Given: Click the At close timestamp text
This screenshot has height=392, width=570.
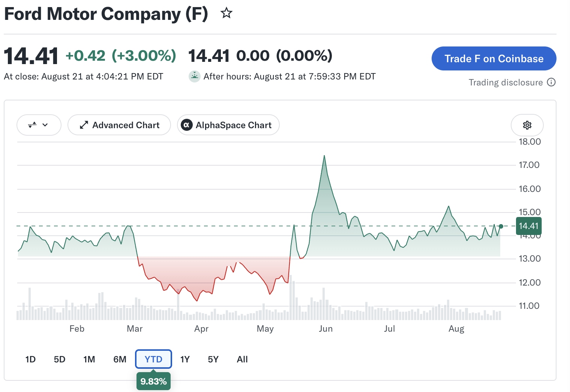Looking at the screenshot, I should point(84,76).
